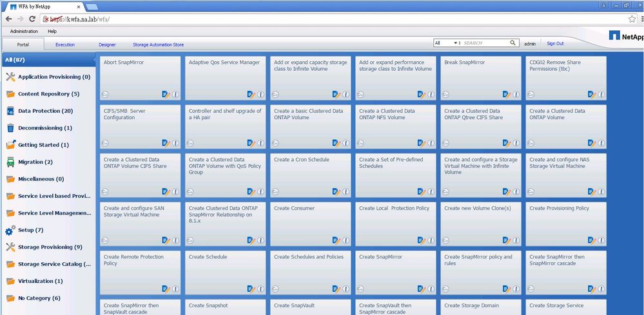Click the Sign Out link
The image size is (644, 315).
(x=555, y=43)
